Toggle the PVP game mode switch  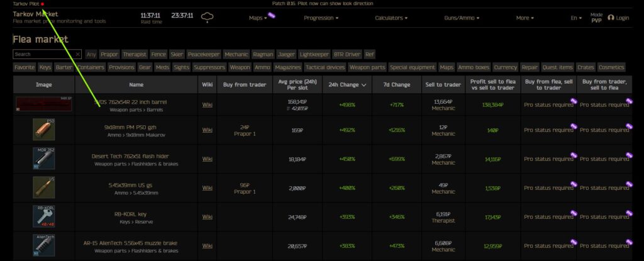(596, 18)
